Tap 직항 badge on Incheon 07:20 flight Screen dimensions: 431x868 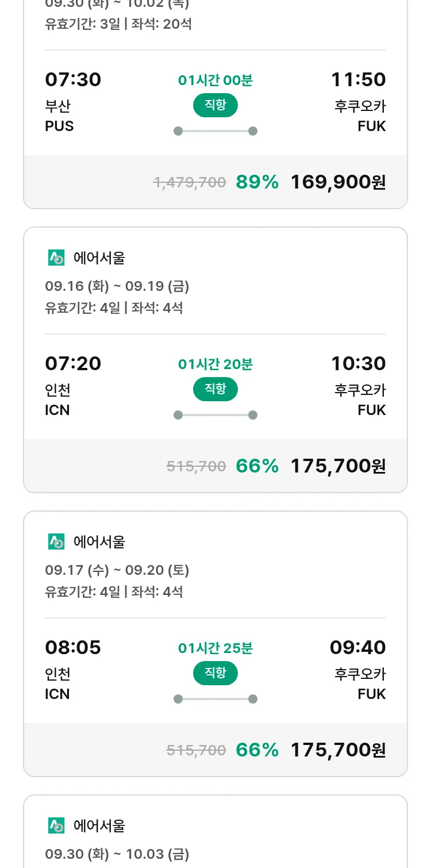click(x=215, y=389)
